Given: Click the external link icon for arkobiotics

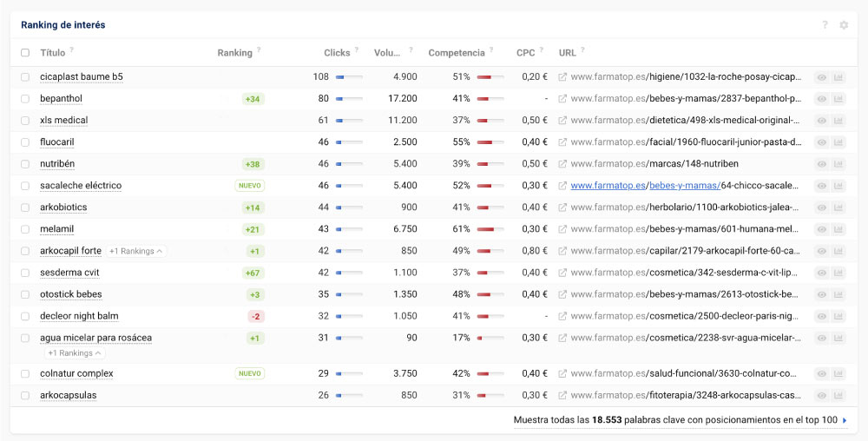Looking at the screenshot, I should coord(562,207).
